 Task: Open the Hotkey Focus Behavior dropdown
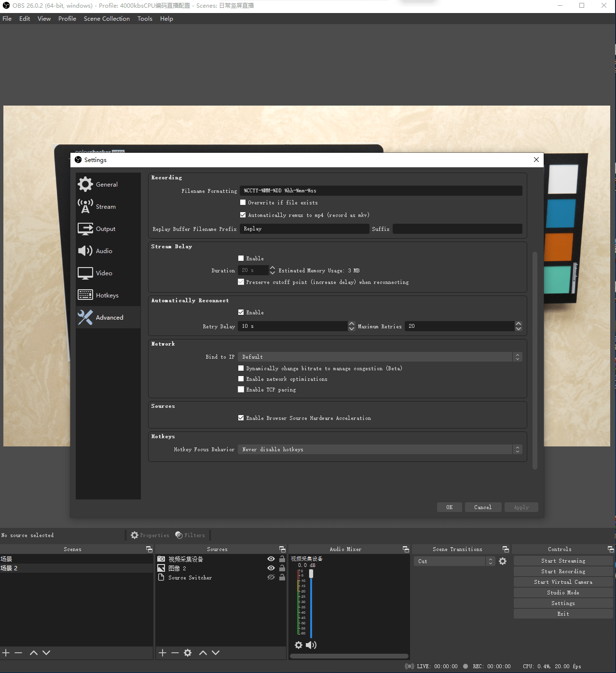tap(380, 449)
